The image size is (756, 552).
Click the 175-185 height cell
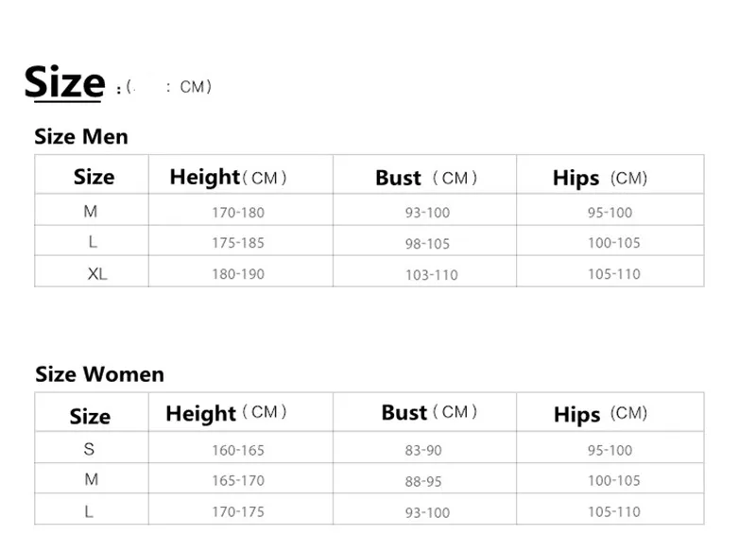coord(237,243)
